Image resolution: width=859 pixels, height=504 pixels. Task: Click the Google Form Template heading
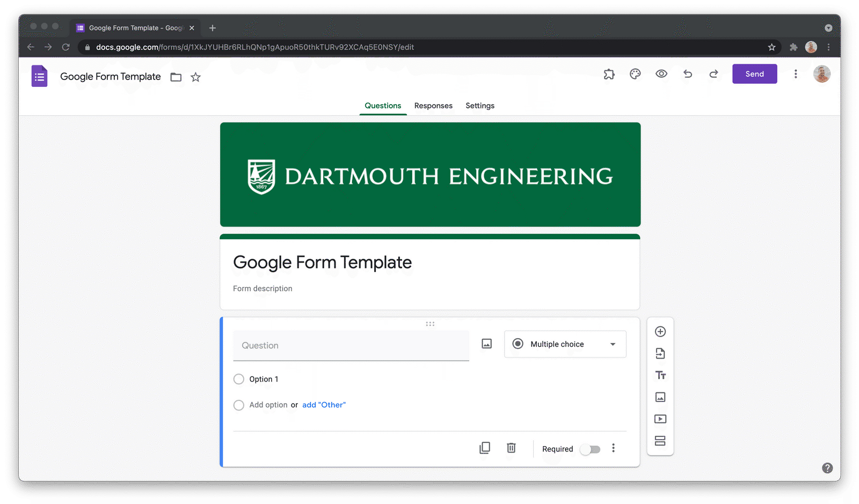(x=322, y=262)
